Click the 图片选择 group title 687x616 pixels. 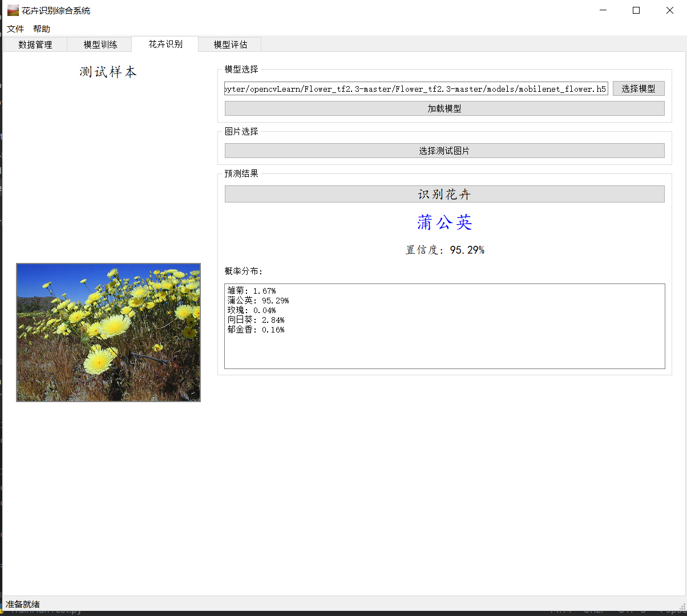click(x=241, y=131)
